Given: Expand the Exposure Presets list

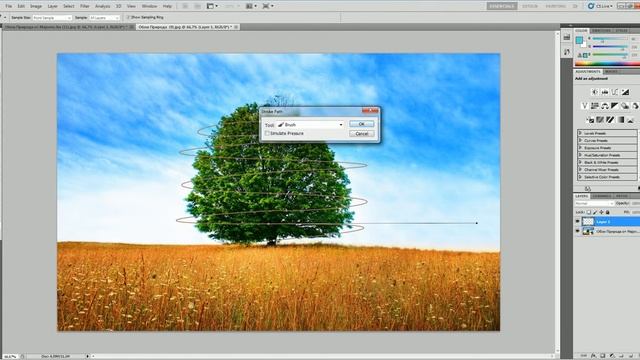Looking at the screenshot, I should pos(580,148).
